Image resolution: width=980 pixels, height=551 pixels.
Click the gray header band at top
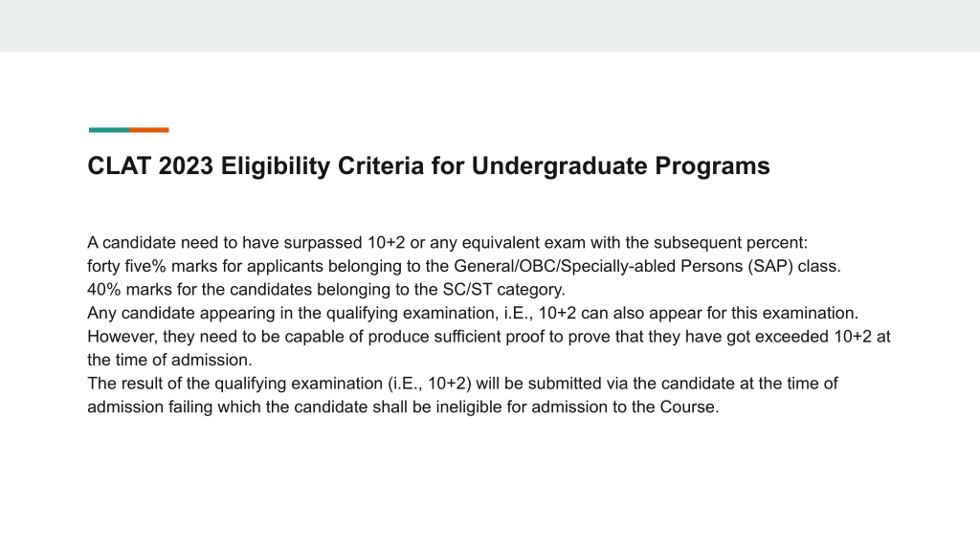pyautogui.click(x=490, y=26)
